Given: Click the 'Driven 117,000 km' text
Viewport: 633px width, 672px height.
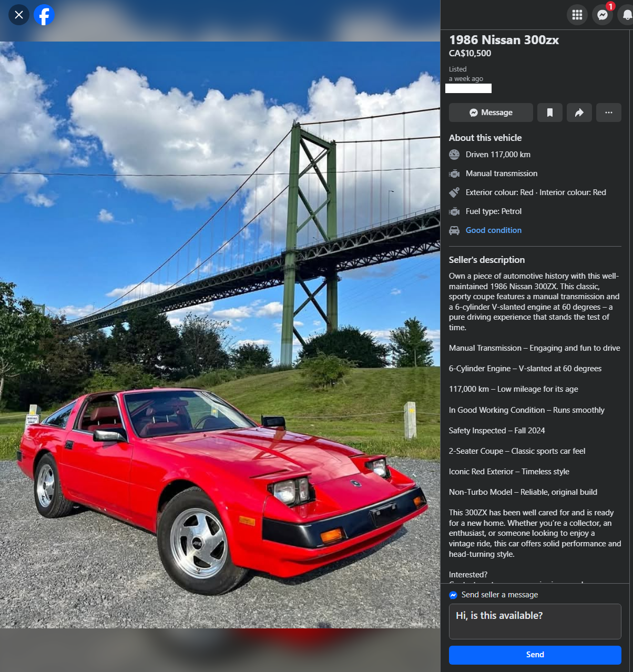Looking at the screenshot, I should tap(498, 155).
